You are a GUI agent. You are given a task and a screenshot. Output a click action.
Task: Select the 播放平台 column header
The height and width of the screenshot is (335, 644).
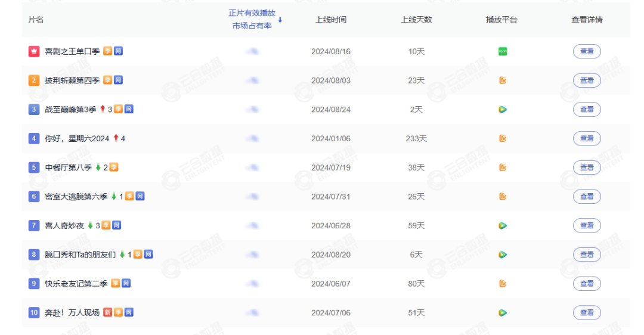(x=501, y=20)
